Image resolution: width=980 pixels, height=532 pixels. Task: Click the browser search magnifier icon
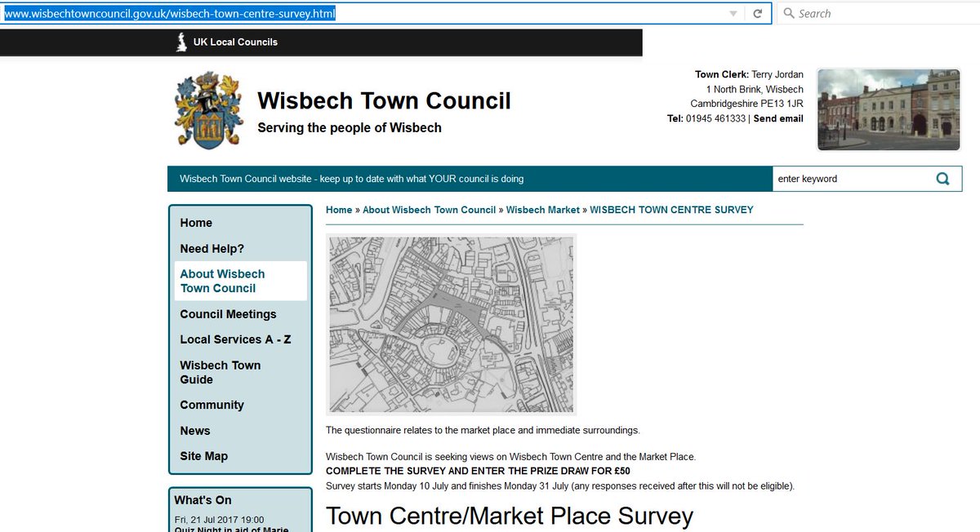tap(789, 14)
